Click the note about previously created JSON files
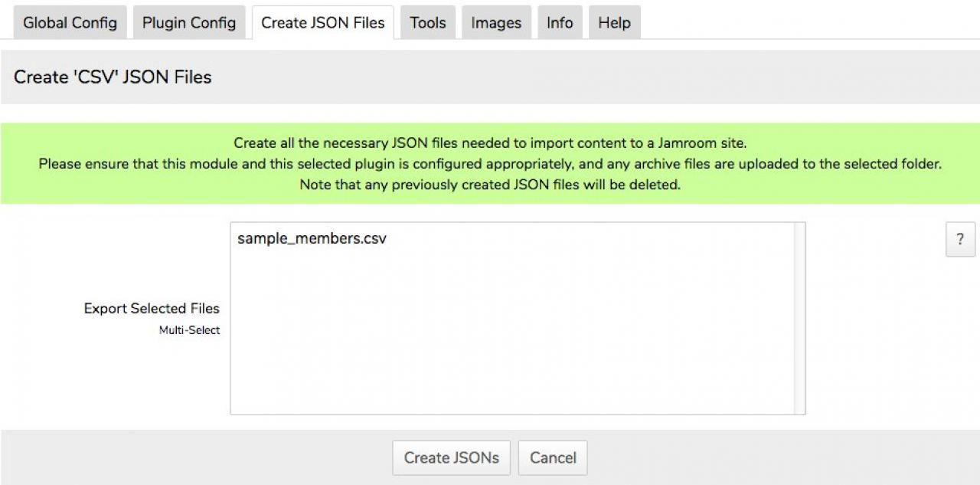This screenshot has width=980, height=485. click(489, 185)
